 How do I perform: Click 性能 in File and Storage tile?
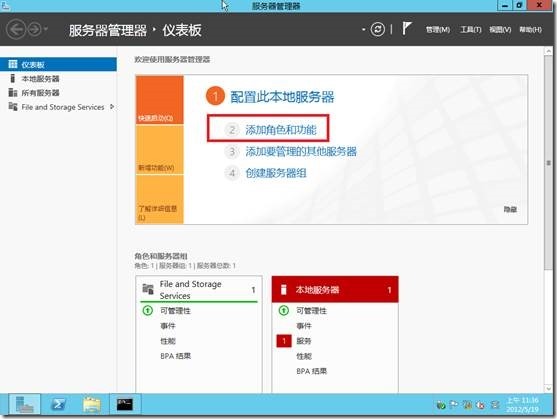(x=168, y=341)
